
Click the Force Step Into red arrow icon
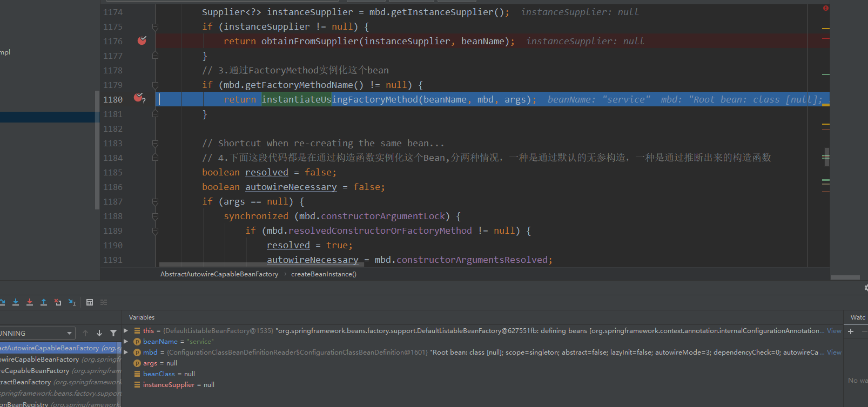[30, 302]
